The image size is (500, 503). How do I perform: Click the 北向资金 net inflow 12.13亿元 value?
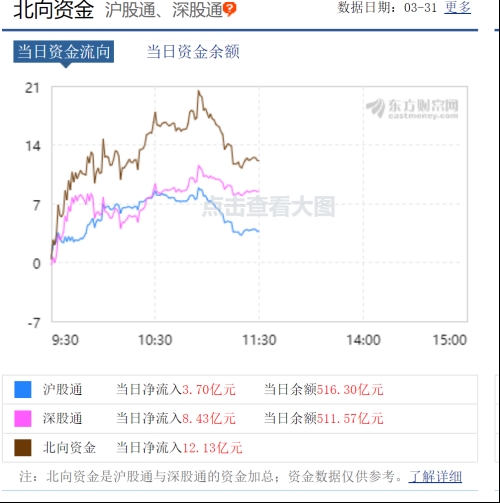tap(212, 448)
